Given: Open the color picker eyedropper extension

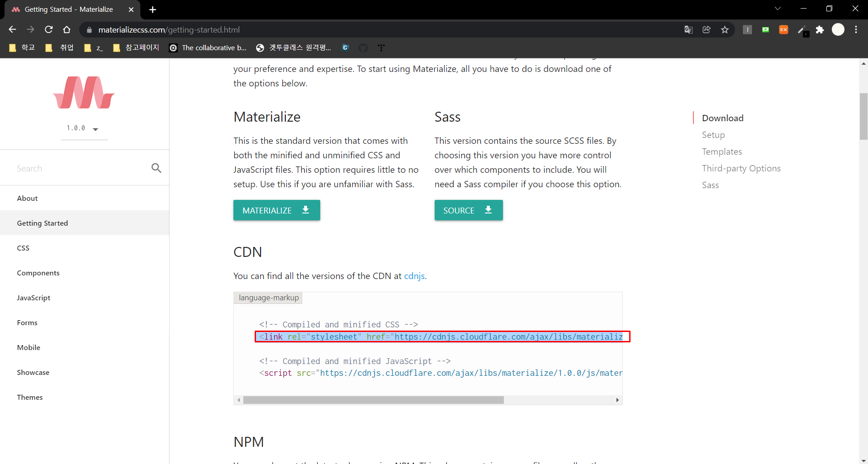Looking at the screenshot, I should (x=802, y=31).
